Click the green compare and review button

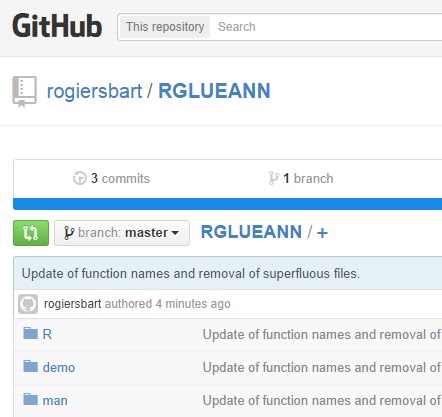tap(31, 233)
